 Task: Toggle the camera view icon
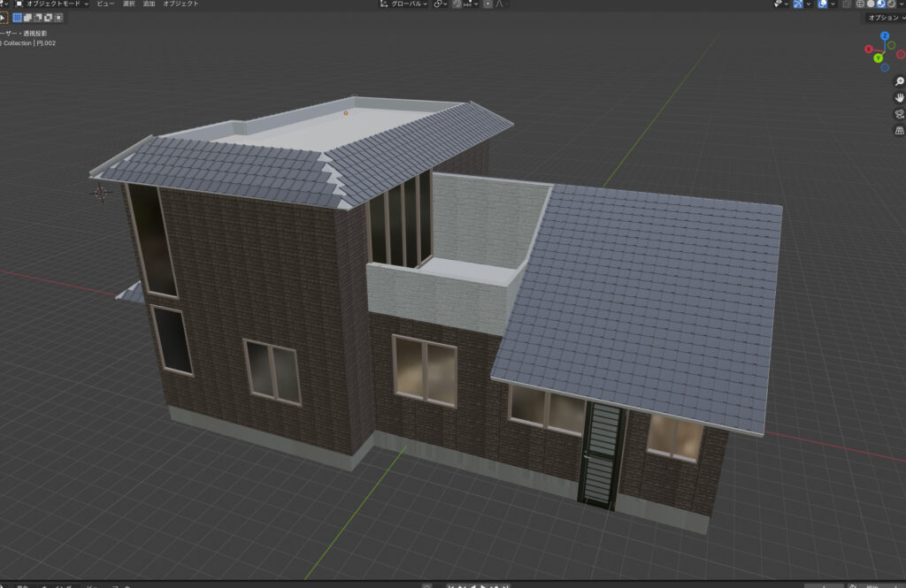pyautogui.click(x=899, y=114)
